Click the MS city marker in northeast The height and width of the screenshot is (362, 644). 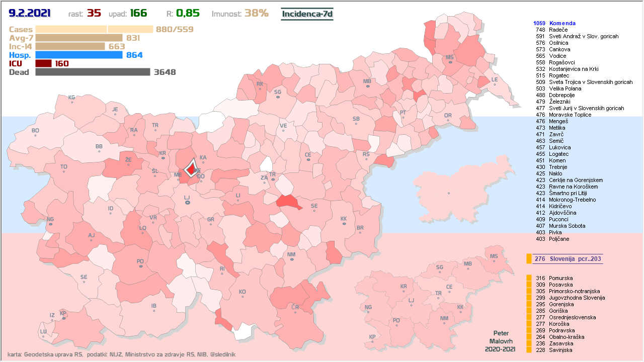pos(449,63)
